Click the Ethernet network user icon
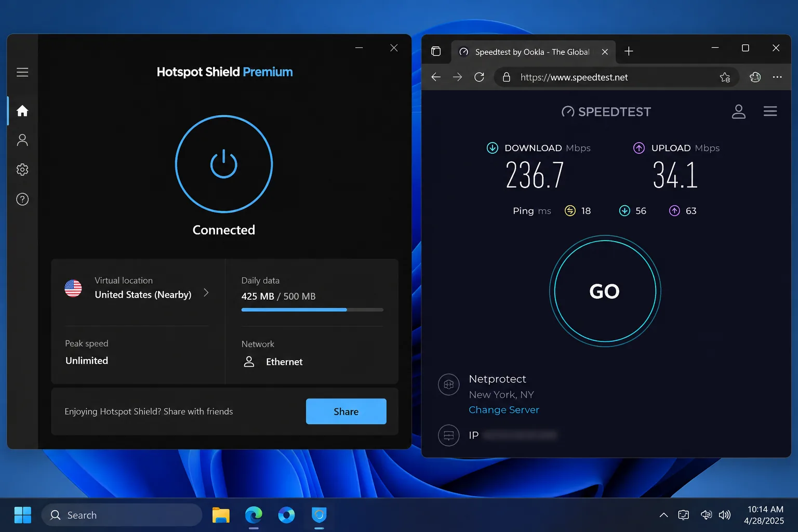This screenshot has height=532, width=798. [x=249, y=362]
